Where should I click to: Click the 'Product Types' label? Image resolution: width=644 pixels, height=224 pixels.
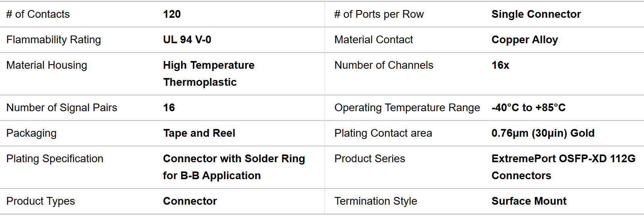click(x=41, y=201)
